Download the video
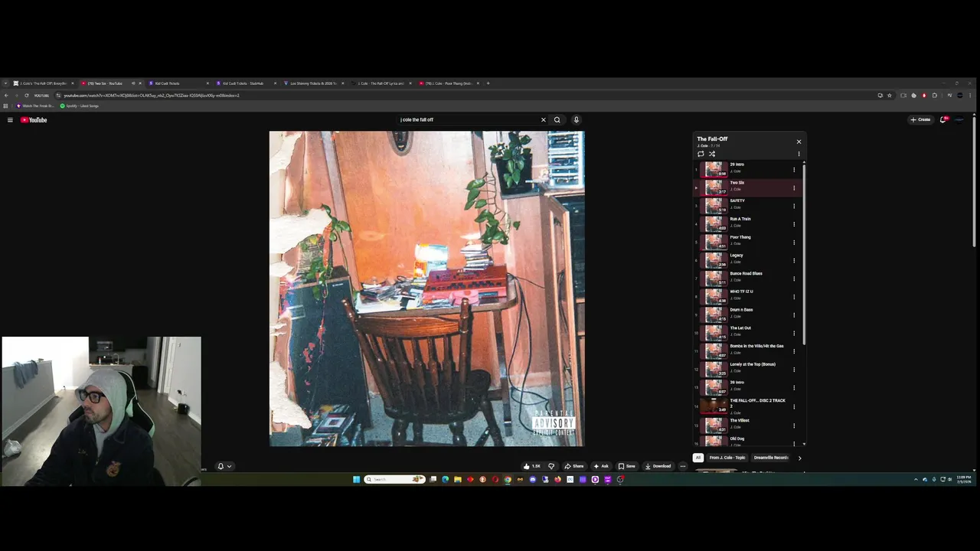The width and height of the screenshot is (980, 551). click(x=658, y=466)
